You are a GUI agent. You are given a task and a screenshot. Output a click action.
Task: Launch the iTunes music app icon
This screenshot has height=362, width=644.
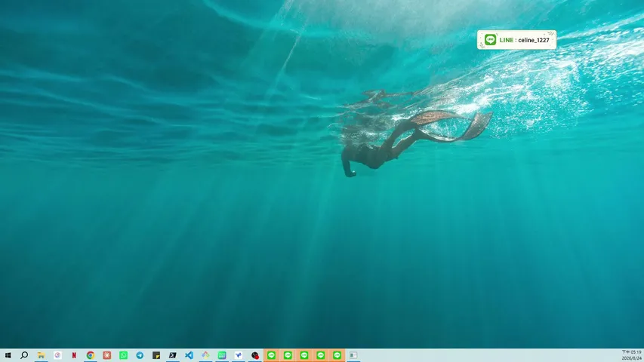pos(57,355)
